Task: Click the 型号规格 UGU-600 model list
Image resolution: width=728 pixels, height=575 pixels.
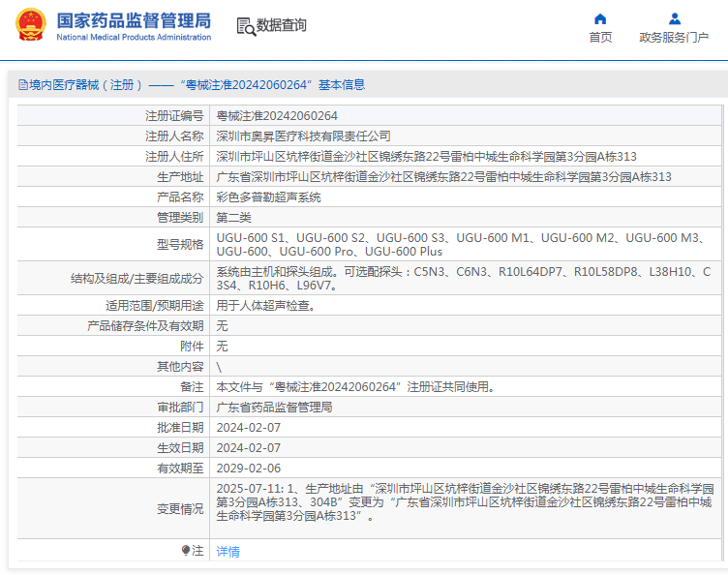Action: click(x=460, y=244)
